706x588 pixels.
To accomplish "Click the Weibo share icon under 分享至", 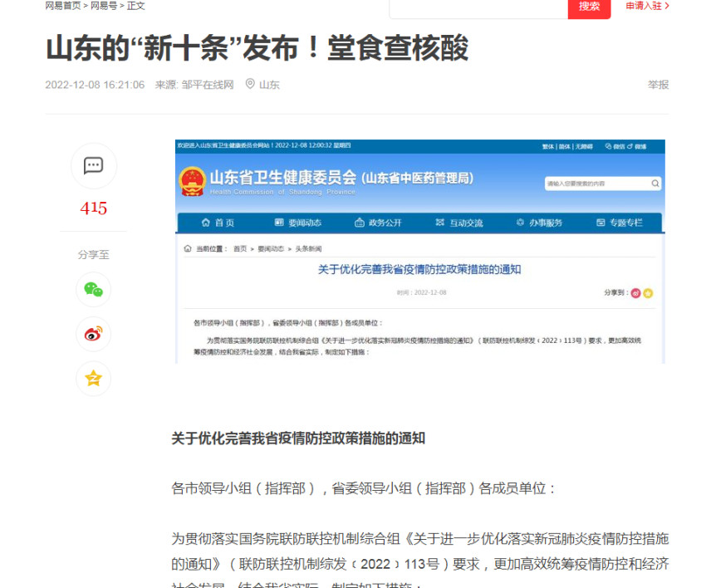I will pyautogui.click(x=94, y=334).
